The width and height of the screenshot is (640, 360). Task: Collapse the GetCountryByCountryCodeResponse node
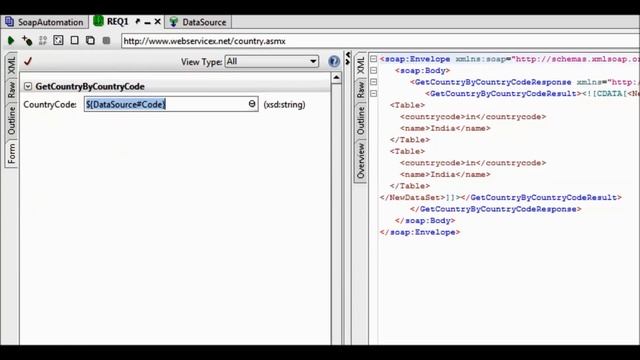(x=373, y=82)
